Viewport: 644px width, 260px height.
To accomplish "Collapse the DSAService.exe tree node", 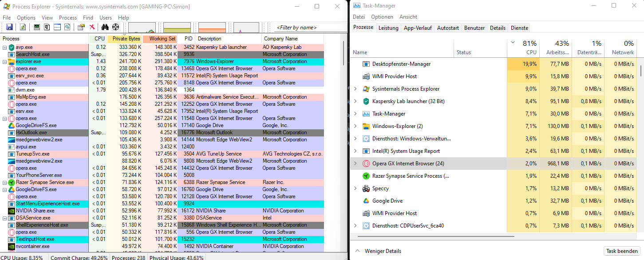I will [4, 218].
